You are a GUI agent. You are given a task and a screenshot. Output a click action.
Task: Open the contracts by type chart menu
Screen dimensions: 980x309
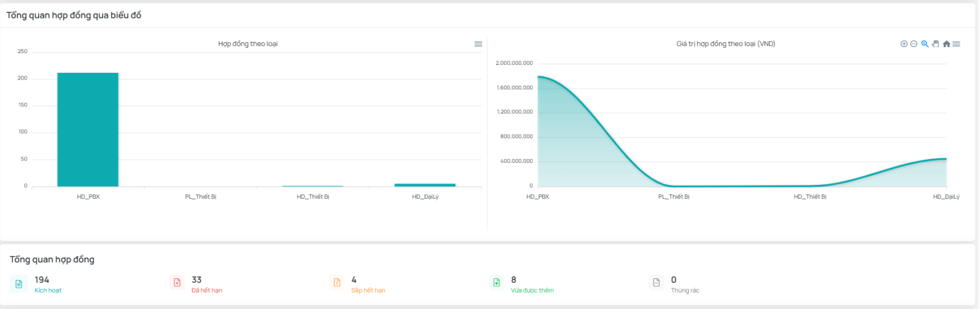tap(478, 44)
